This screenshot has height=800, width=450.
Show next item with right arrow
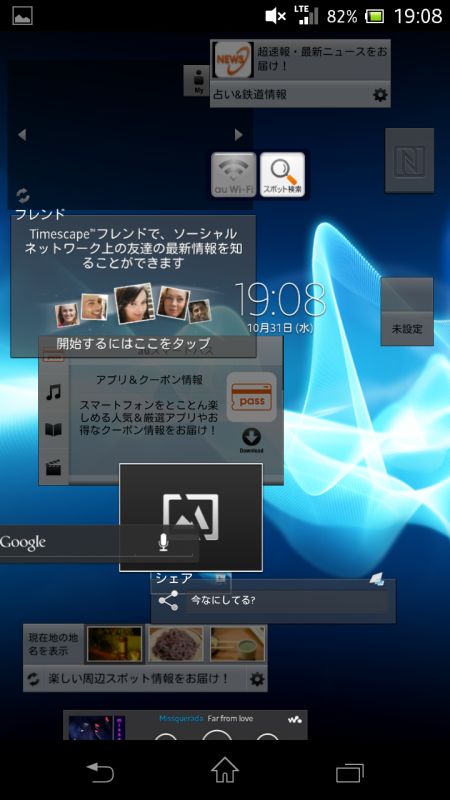(x=239, y=135)
